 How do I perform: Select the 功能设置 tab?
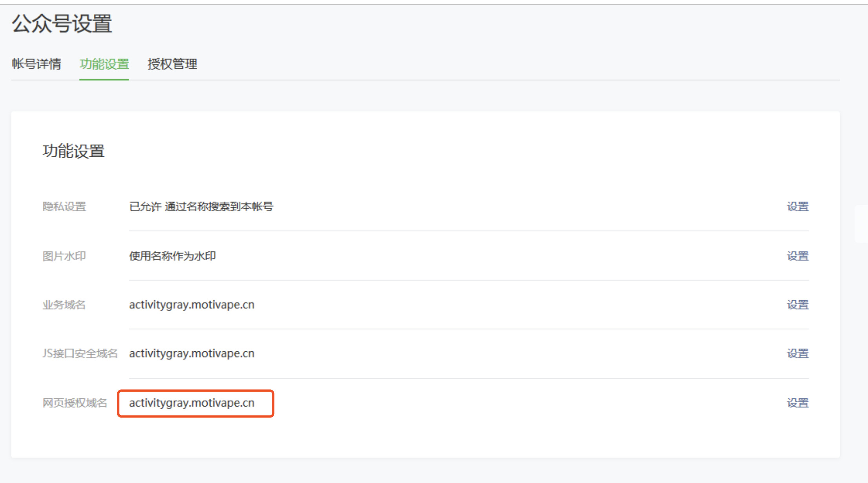pyautogui.click(x=104, y=64)
